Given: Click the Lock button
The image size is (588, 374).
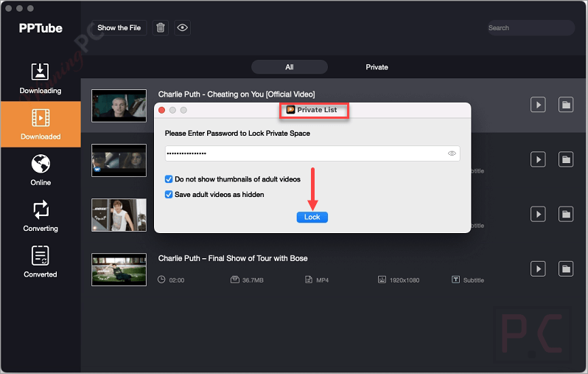Looking at the screenshot, I should coord(312,217).
